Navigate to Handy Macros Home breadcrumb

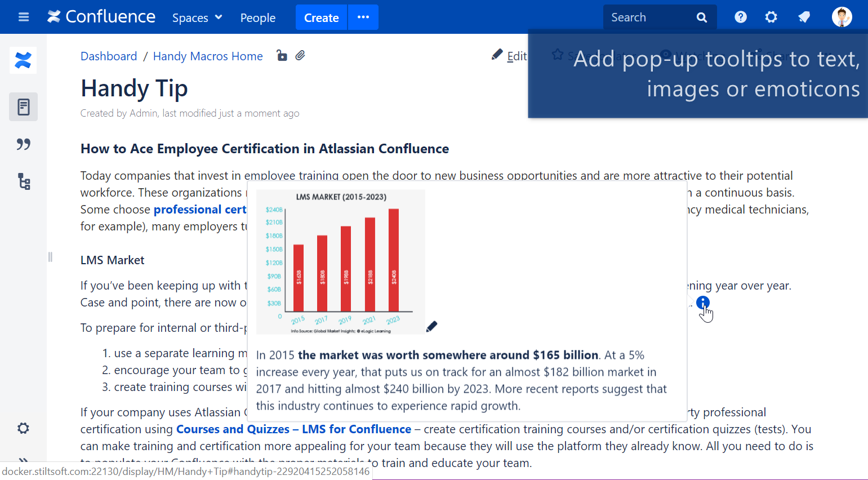(208, 56)
